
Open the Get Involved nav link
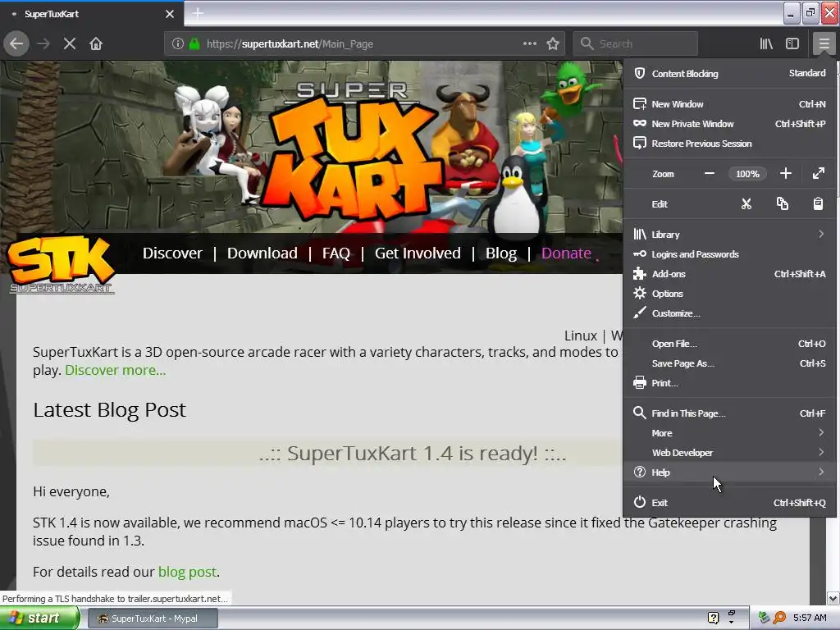(418, 253)
